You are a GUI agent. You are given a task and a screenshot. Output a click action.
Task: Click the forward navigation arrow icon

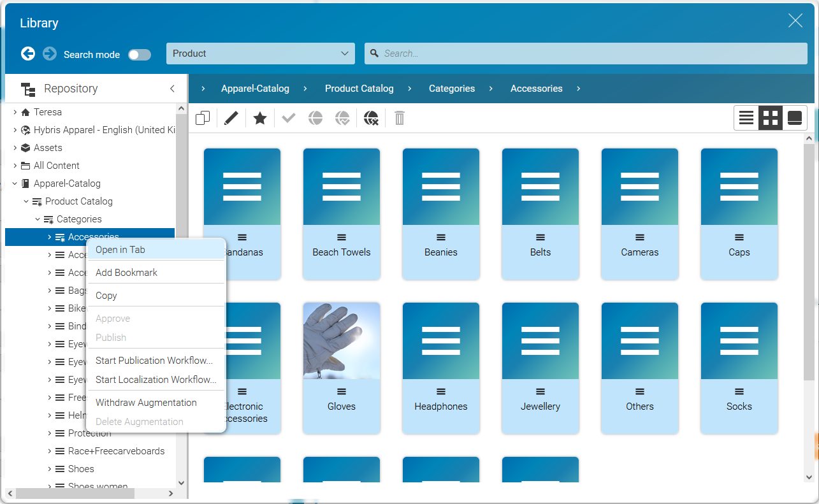(50, 54)
